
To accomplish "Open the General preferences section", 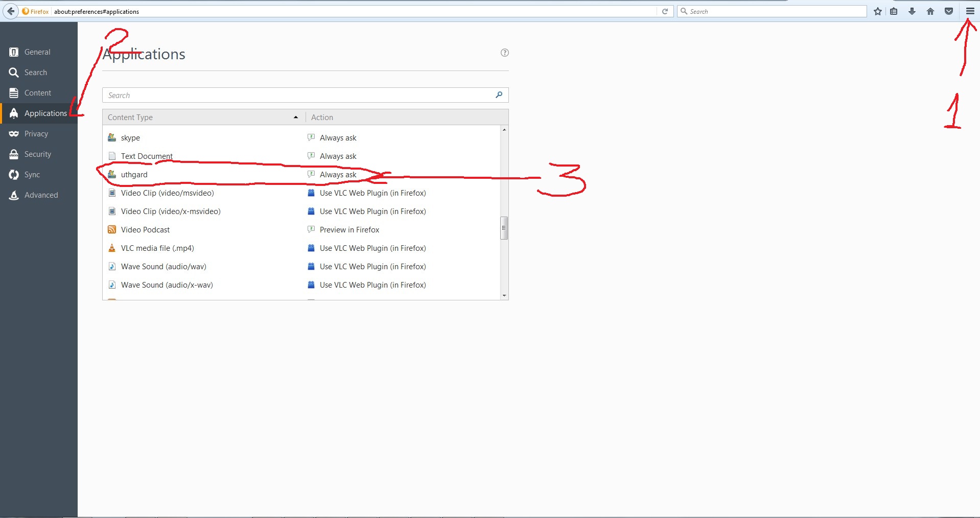I will pos(37,52).
